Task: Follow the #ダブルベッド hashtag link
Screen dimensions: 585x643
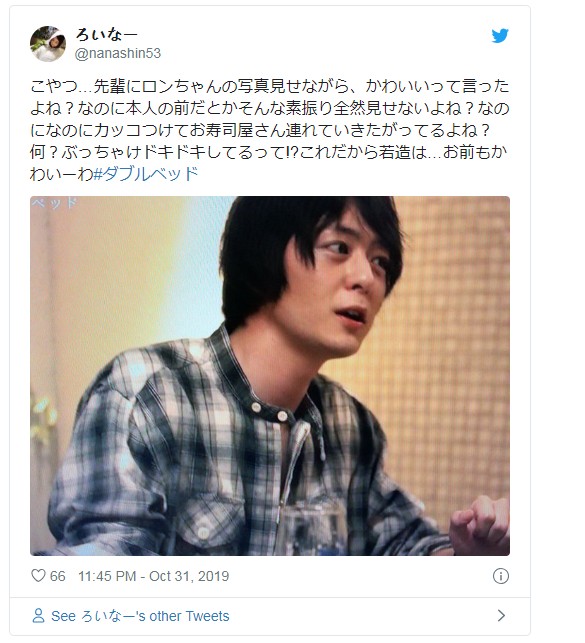Action: pos(146,174)
